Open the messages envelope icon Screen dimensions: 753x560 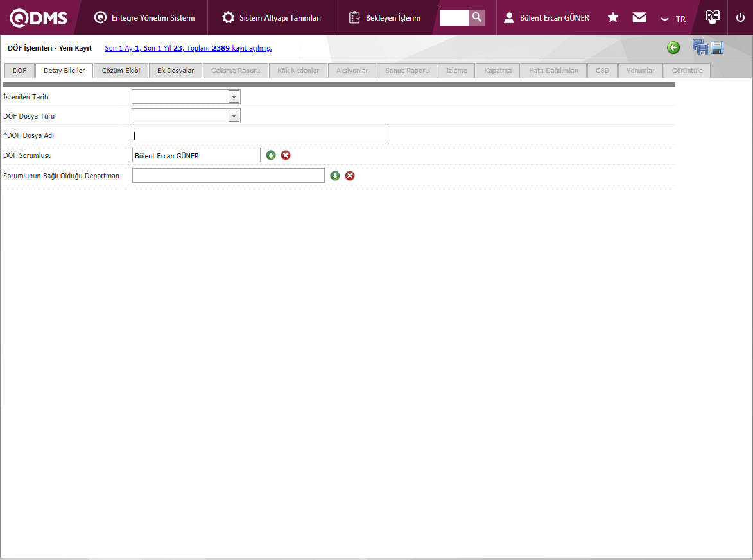[639, 17]
